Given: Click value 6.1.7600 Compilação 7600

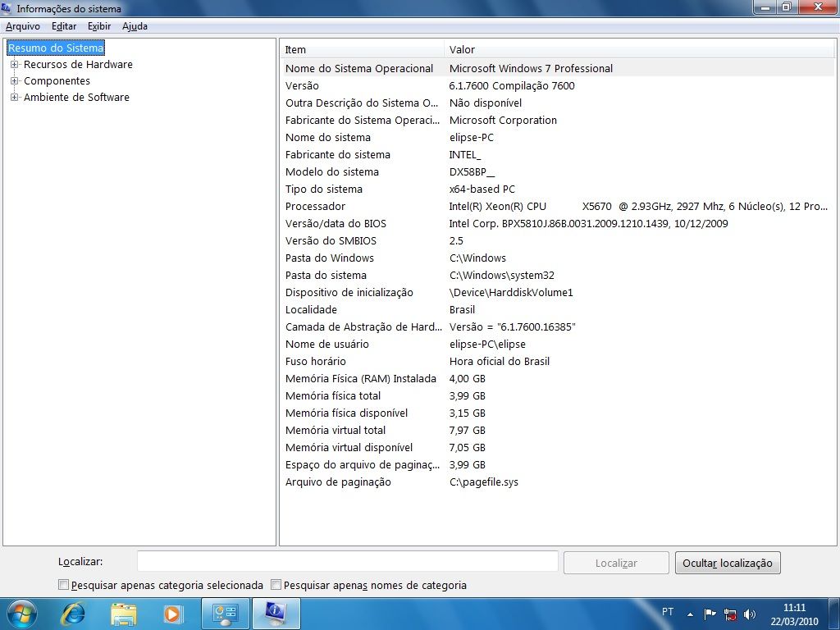Looking at the screenshot, I should coord(512,85).
